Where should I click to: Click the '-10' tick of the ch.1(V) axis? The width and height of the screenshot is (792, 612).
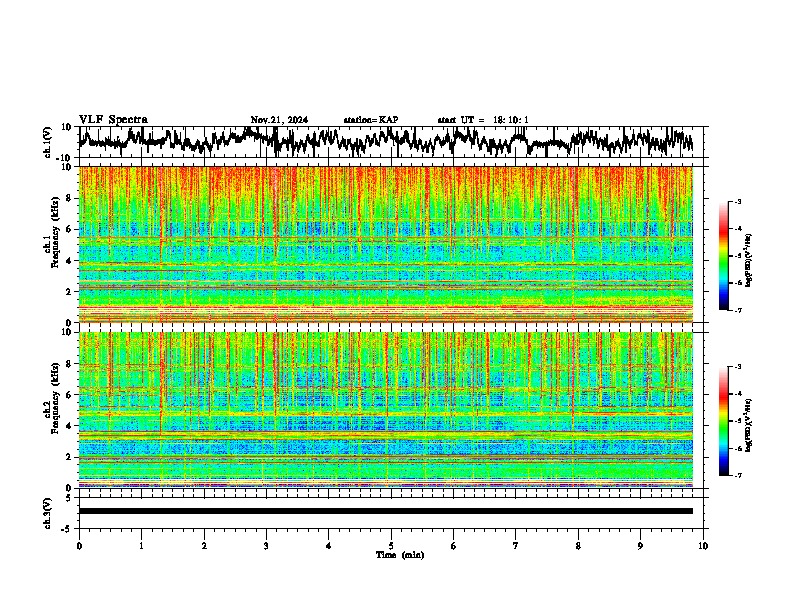tap(65, 158)
